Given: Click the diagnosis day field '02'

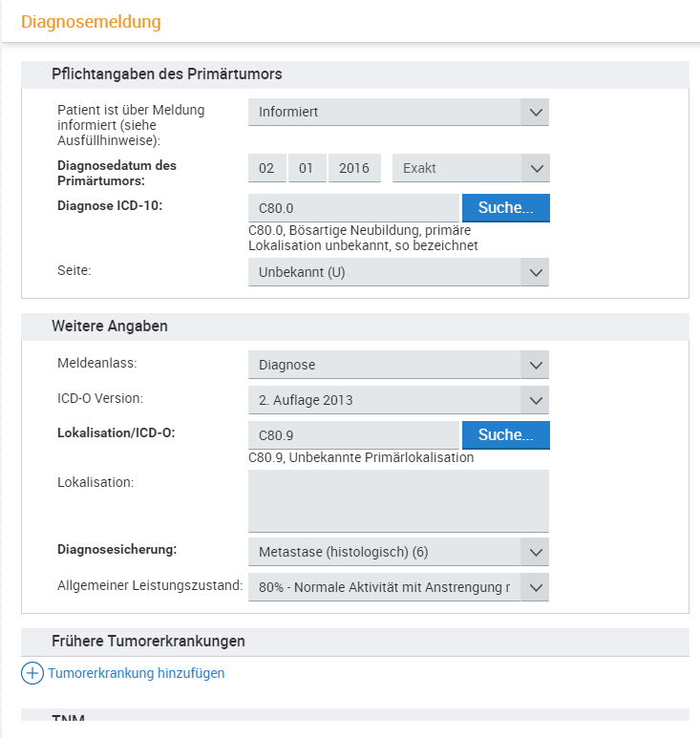Looking at the screenshot, I should click(266, 168).
